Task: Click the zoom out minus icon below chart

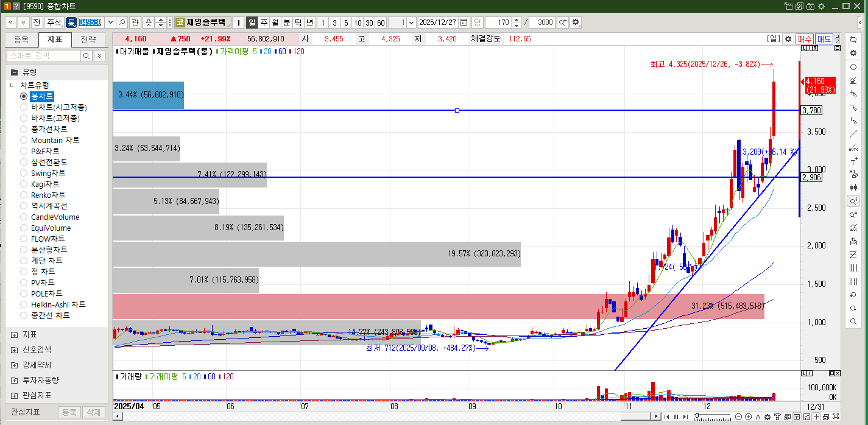Action: pyautogui.click(x=738, y=416)
